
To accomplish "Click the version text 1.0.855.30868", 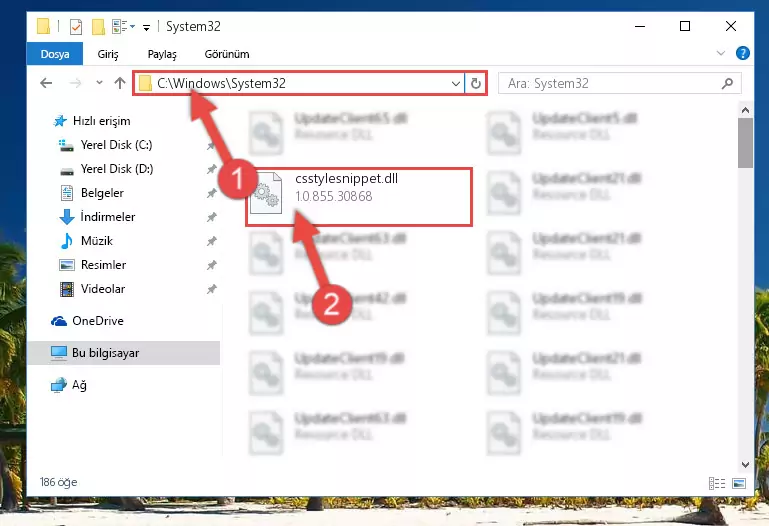I will tap(333, 196).
